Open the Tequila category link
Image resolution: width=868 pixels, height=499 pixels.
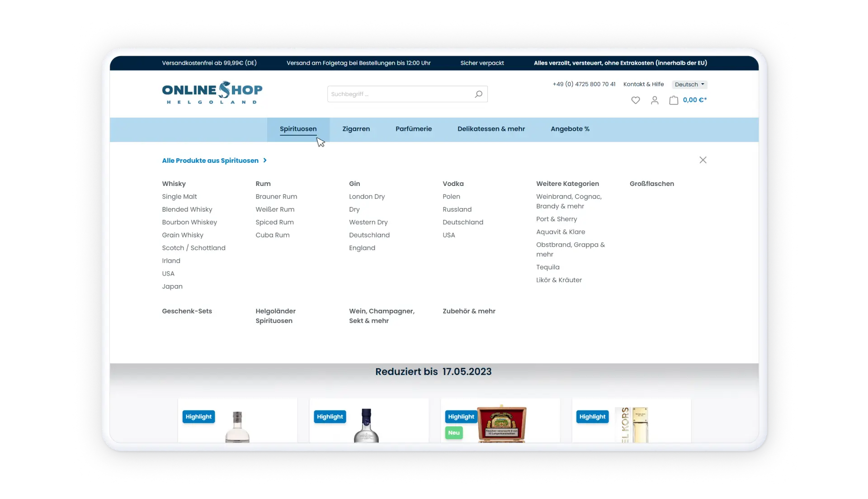[x=547, y=267]
